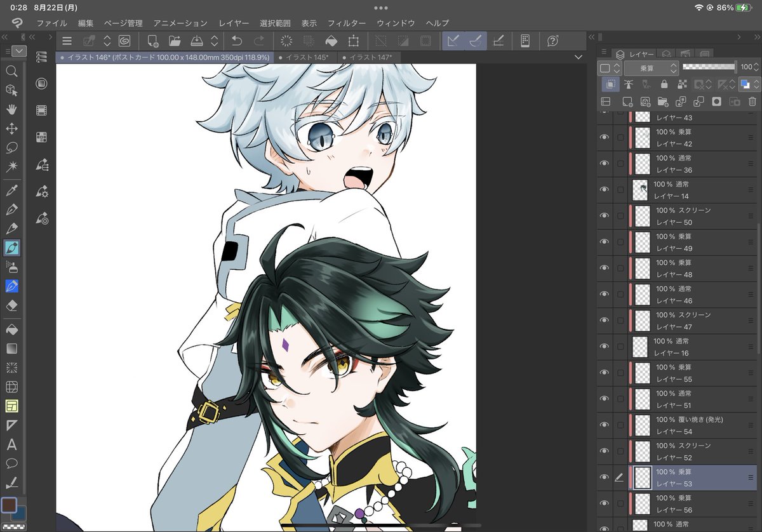Click the Transform bounding box icon
Screen dimensions: 762x532
tap(353, 41)
